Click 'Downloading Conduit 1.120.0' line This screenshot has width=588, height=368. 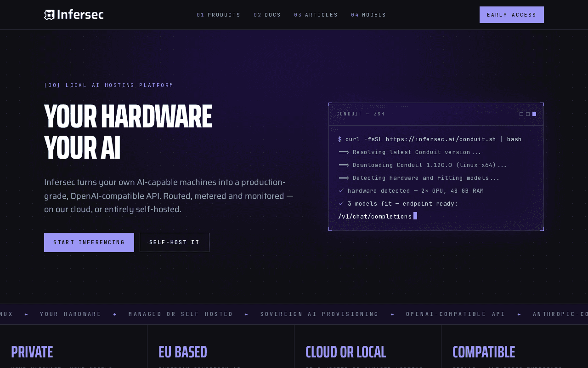[x=423, y=165]
